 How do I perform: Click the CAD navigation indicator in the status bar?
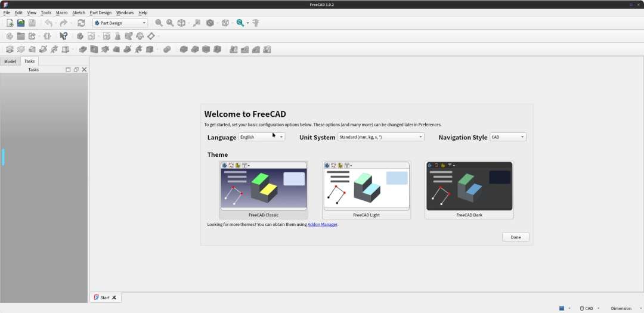[x=589, y=308]
